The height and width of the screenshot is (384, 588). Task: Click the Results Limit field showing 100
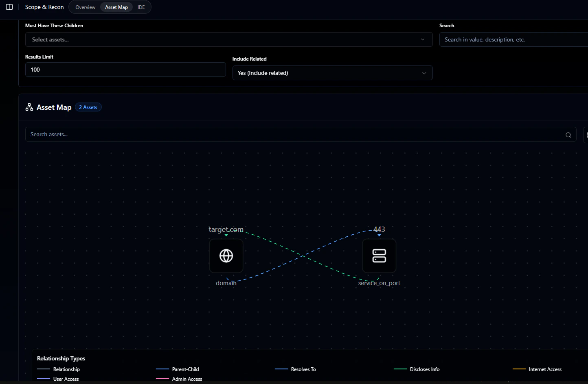pos(125,70)
